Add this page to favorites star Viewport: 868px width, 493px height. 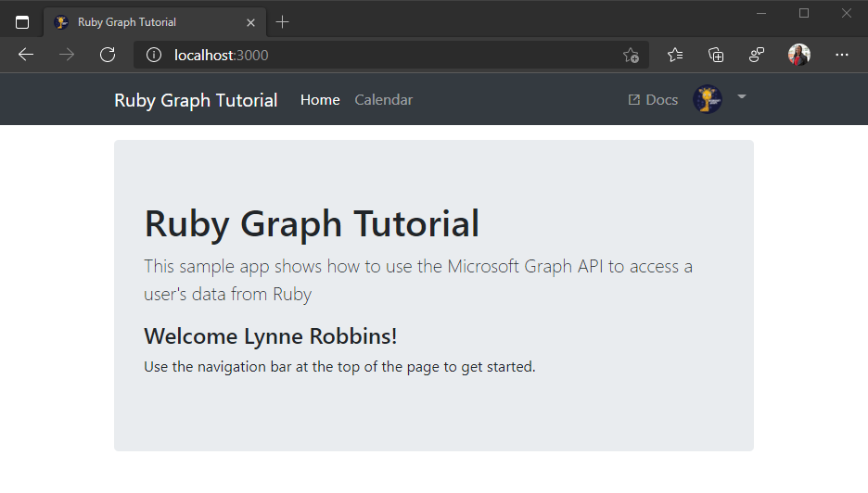(631, 56)
